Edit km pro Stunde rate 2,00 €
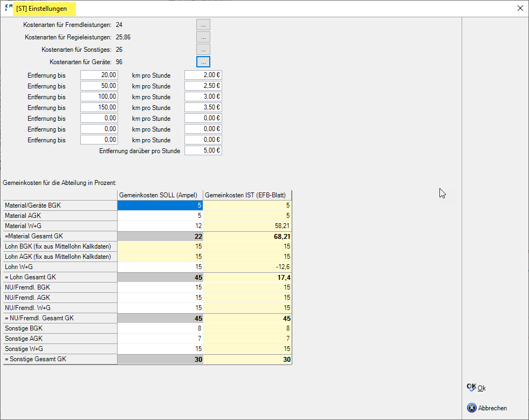The width and height of the screenshot is (529, 420). pos(203,75)
